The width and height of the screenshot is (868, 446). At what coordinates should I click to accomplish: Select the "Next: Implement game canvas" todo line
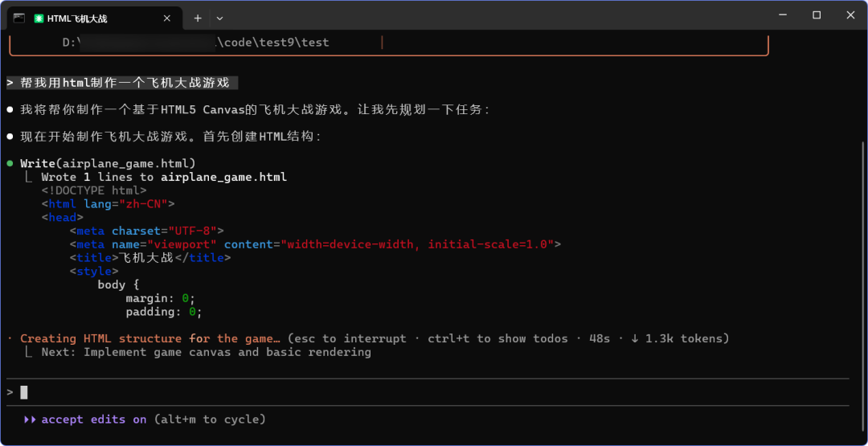click(206, 352)
